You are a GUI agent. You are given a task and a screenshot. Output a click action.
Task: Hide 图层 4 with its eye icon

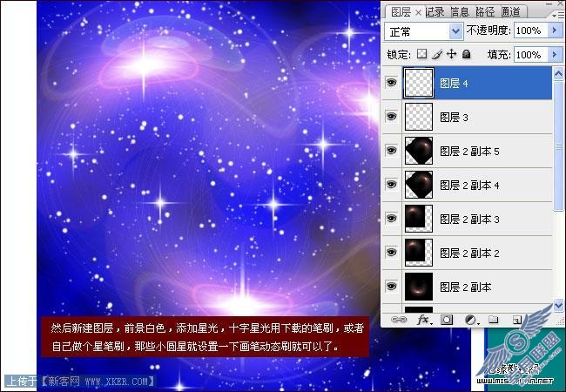(x=391, y=83)
